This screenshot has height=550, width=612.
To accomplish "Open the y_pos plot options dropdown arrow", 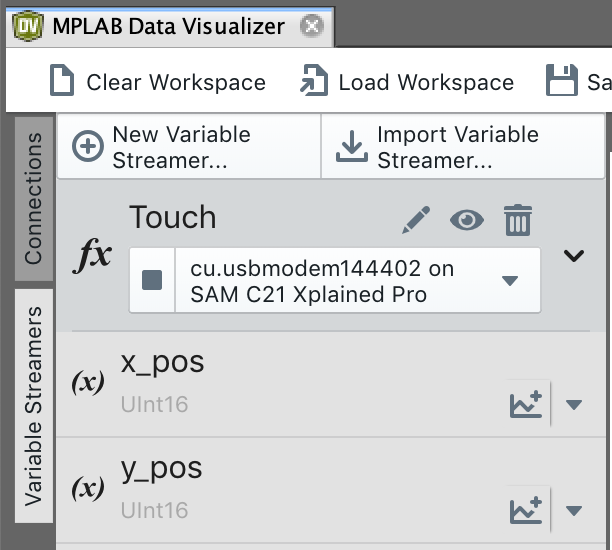I will tap(574, 511).
